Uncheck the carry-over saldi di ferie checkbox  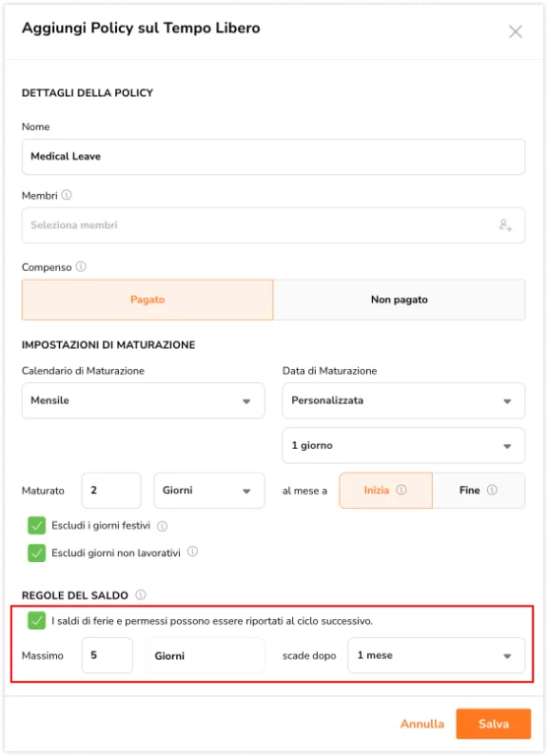coord(36,620)
